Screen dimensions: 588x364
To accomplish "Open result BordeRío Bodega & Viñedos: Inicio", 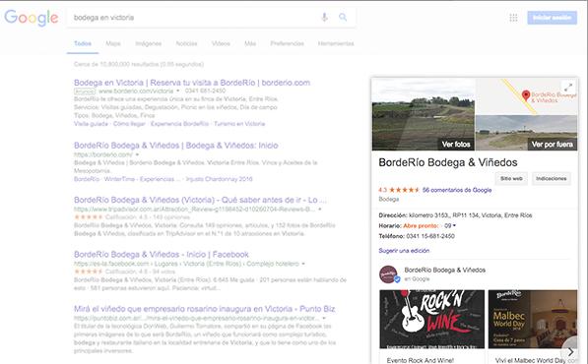I will (x=176, y=146).
